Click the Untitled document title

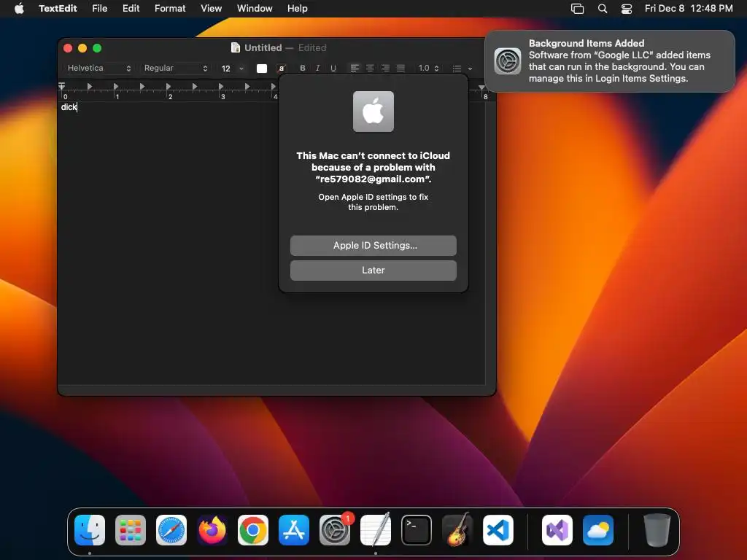pyautogui.click(x=263, y=47)
